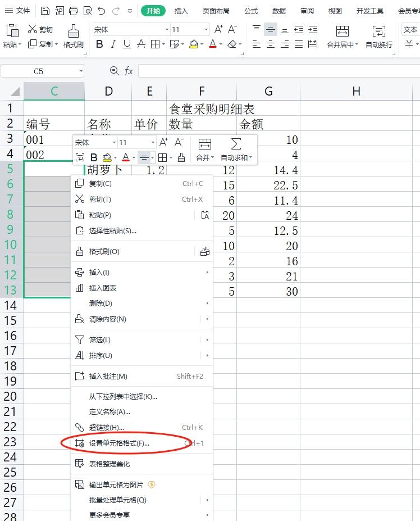
Task: Choose 定义名称(A) from context menu
Action: pos(141,411)
